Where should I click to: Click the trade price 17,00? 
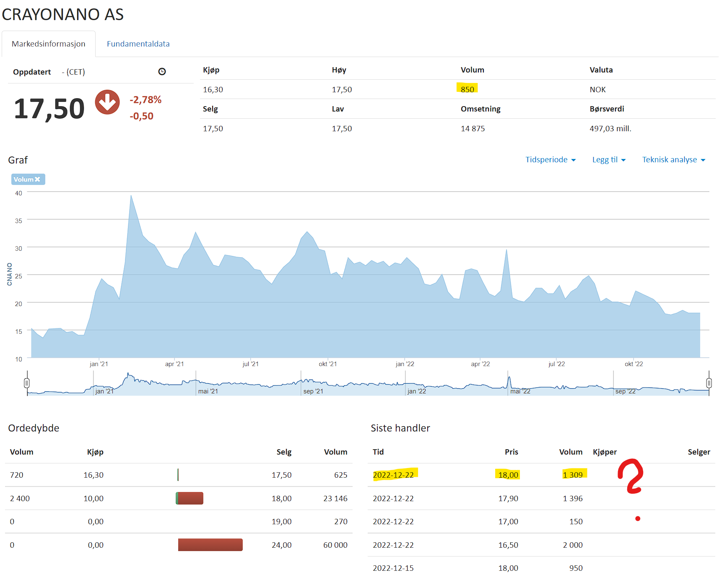(508, 522)
